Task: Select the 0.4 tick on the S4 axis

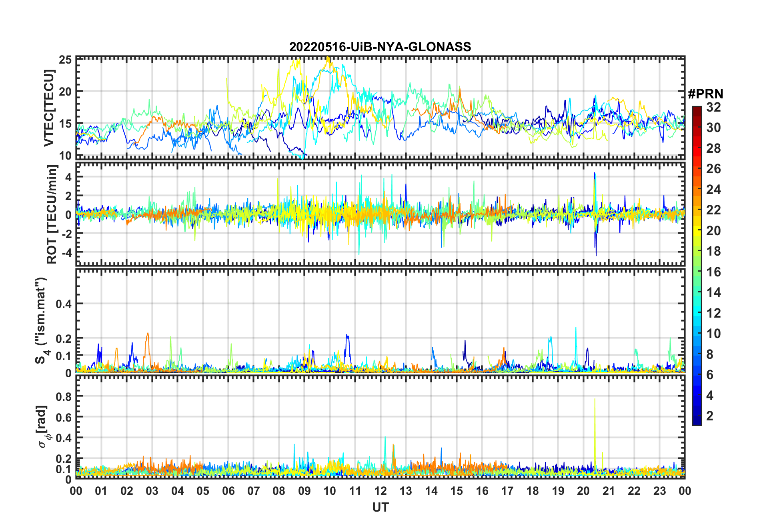Action: click(64, 304)
